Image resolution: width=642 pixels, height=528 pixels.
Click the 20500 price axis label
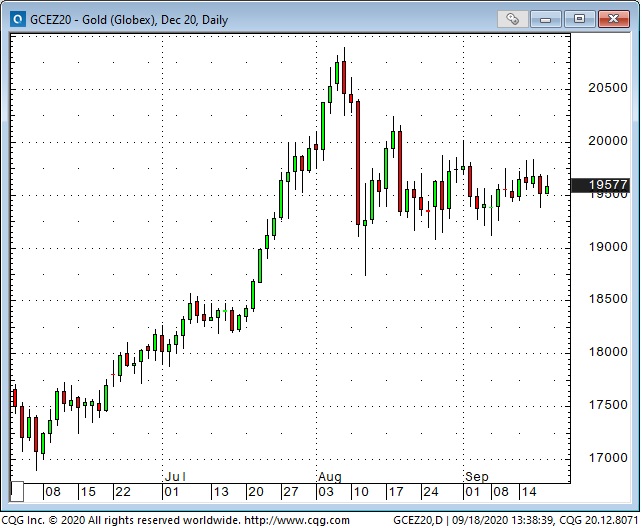coord(608,88)
